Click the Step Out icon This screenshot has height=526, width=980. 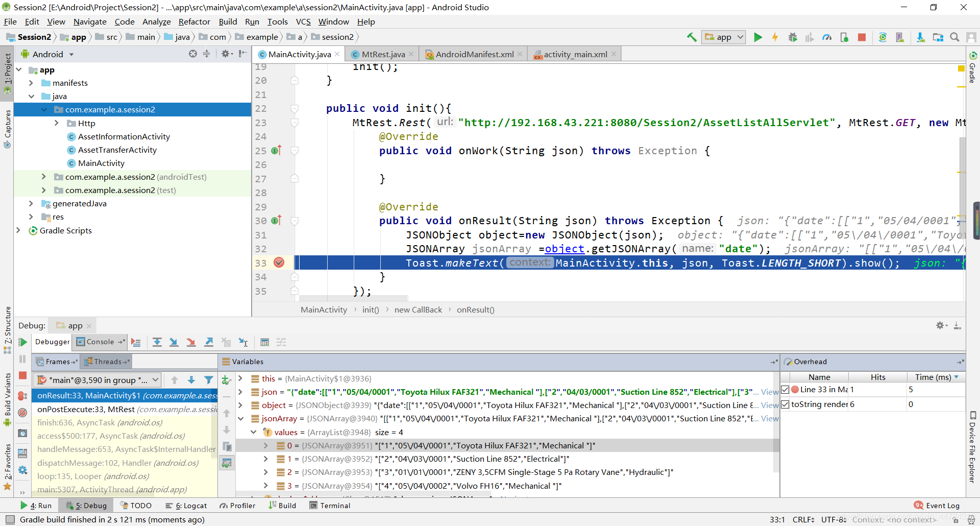tap(209, 342)
